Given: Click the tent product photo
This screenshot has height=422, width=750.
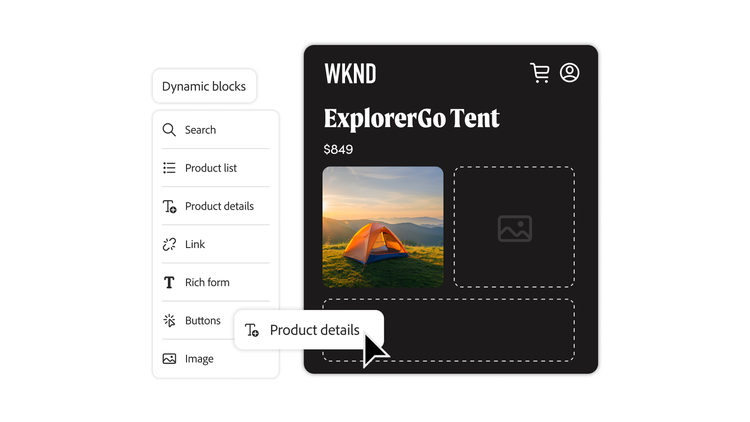Looking at the screenshot, I should 383,227.
